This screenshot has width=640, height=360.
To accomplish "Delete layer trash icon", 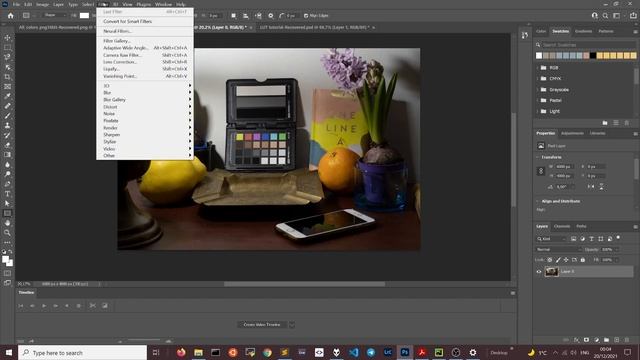I will point(627,340).
